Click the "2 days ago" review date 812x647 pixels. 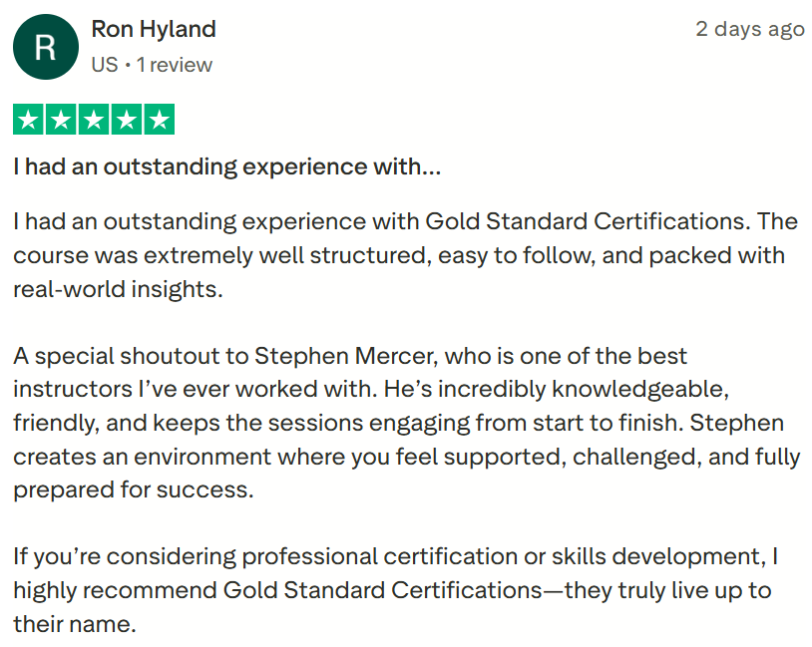(750, 30)
